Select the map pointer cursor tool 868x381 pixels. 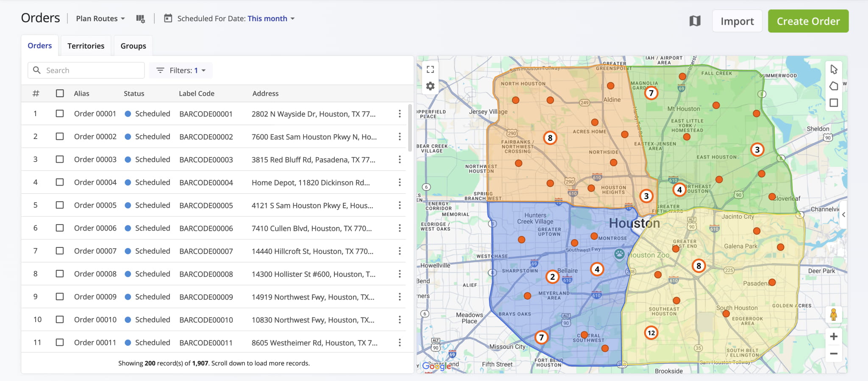(834, 70)
